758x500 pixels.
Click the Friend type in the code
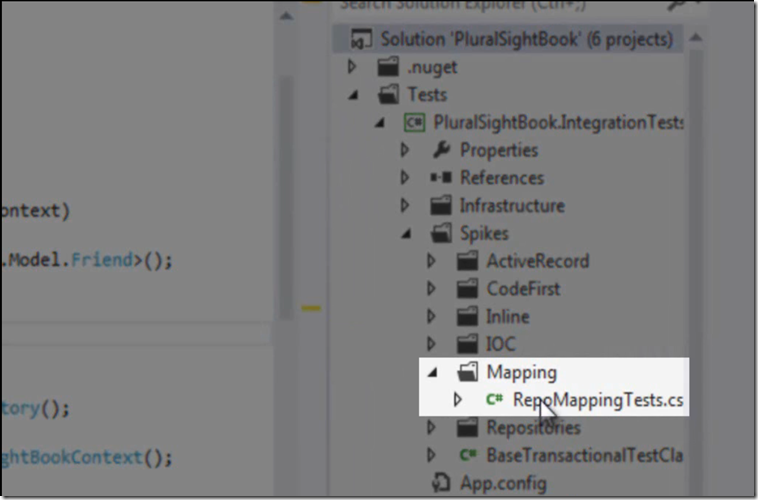click(102, 260)
